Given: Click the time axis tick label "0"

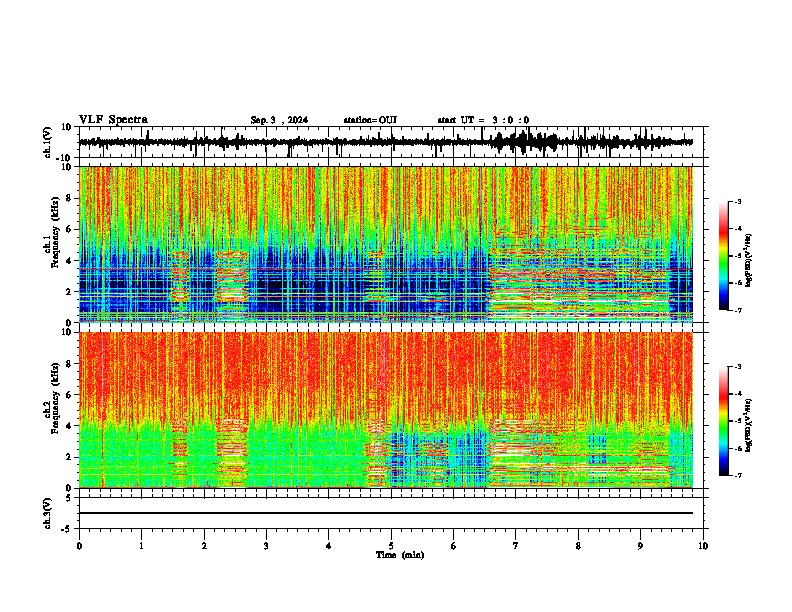Looking at the screenshot, I should coord(79,546).
